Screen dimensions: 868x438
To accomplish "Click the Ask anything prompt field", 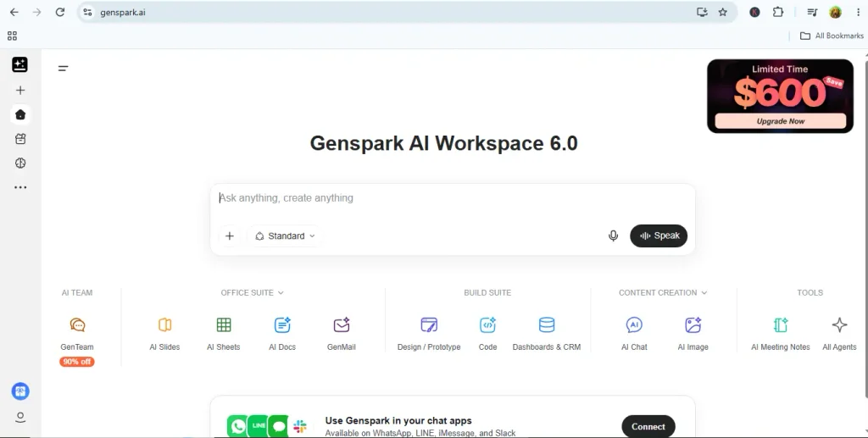I will (x=453, y=198).
